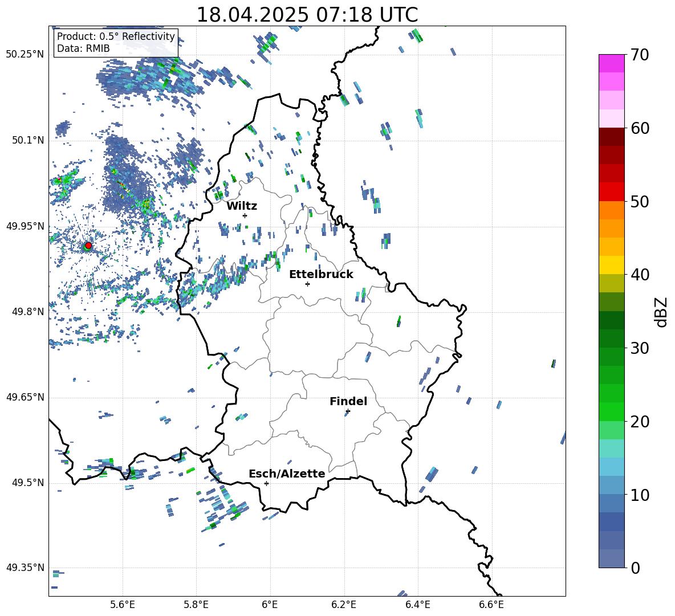Screen dimensions: 675x616
Task: Click the 'Data: RMIB' text
Action: (x=83, y=48)
